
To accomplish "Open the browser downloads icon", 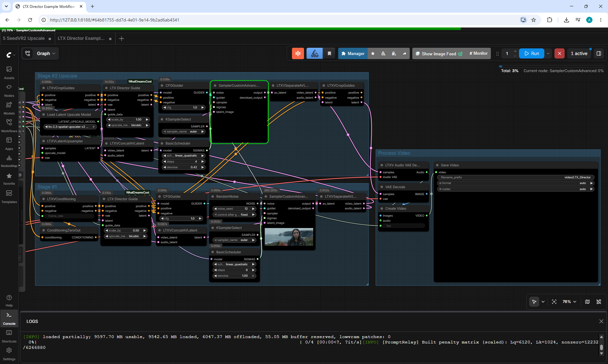I will (567, 20).
